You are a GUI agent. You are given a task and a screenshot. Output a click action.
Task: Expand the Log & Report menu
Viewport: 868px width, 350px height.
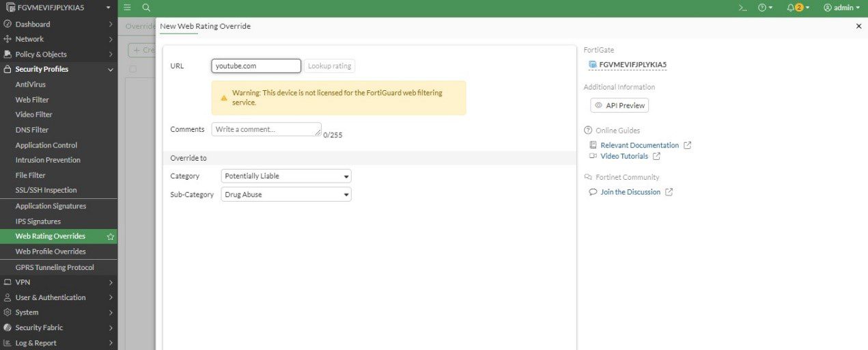tap(59, 342)
